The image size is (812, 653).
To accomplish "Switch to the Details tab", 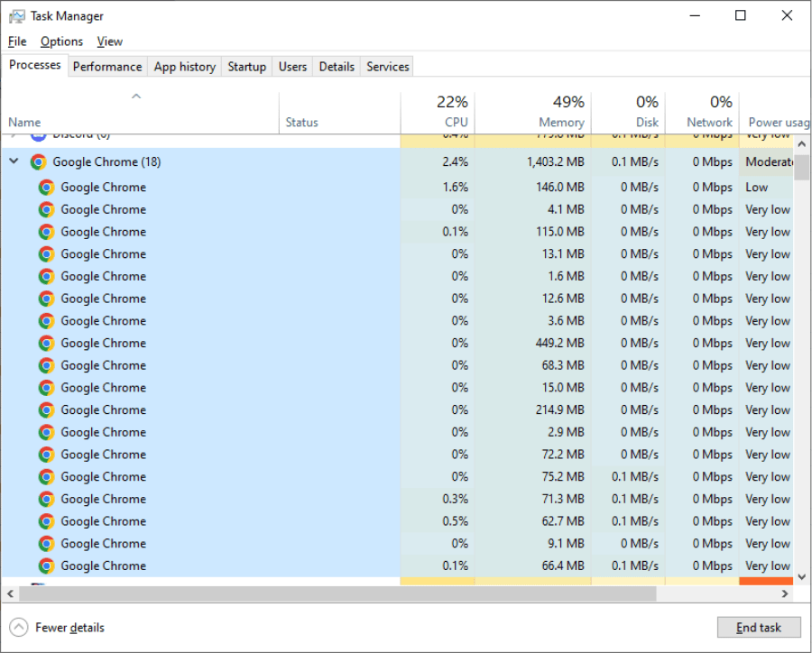I will pyautogui.click(x=337, y=66).
